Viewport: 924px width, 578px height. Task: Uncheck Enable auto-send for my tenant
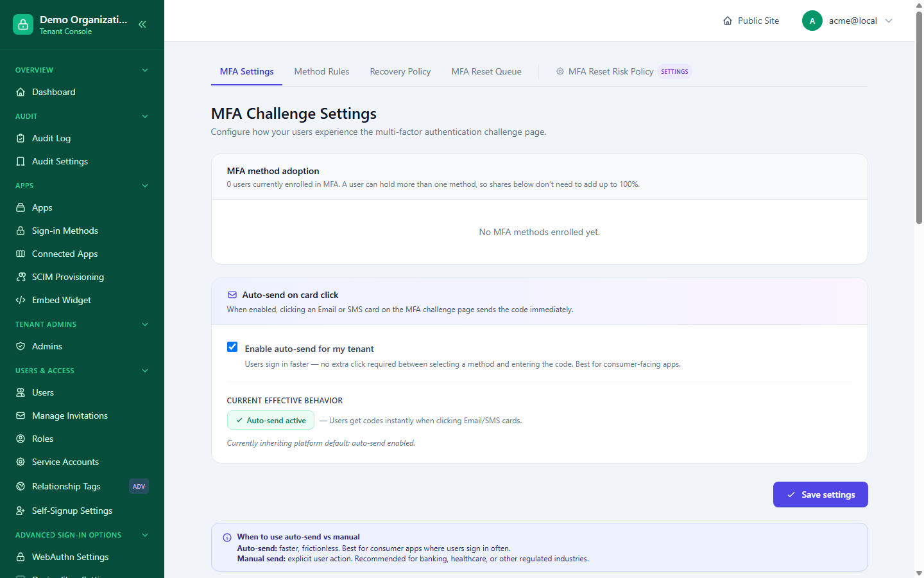tap(232, 347)
